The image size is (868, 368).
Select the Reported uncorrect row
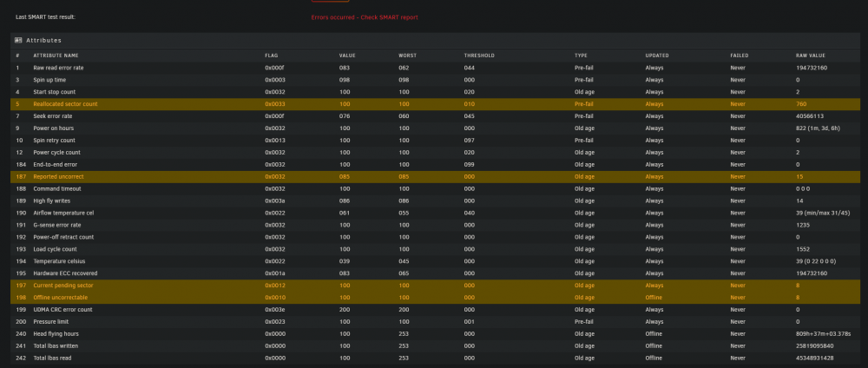pyautogui.click(x=435, y=176)
